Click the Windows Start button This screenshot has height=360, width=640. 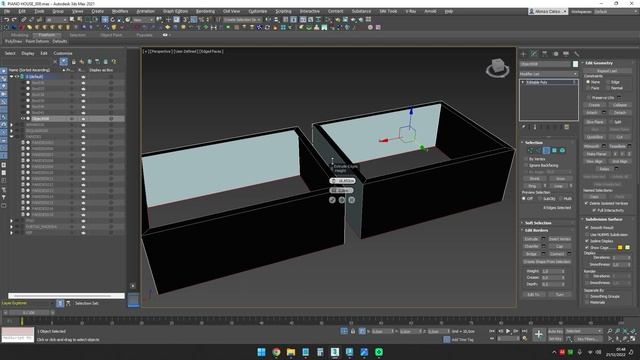[262, 352]
